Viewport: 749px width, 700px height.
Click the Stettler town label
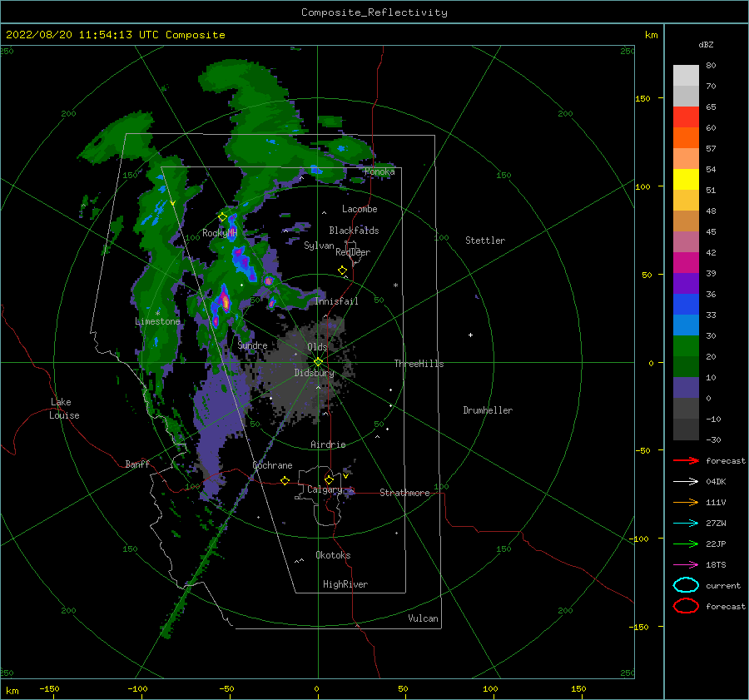tap(485, 241)
